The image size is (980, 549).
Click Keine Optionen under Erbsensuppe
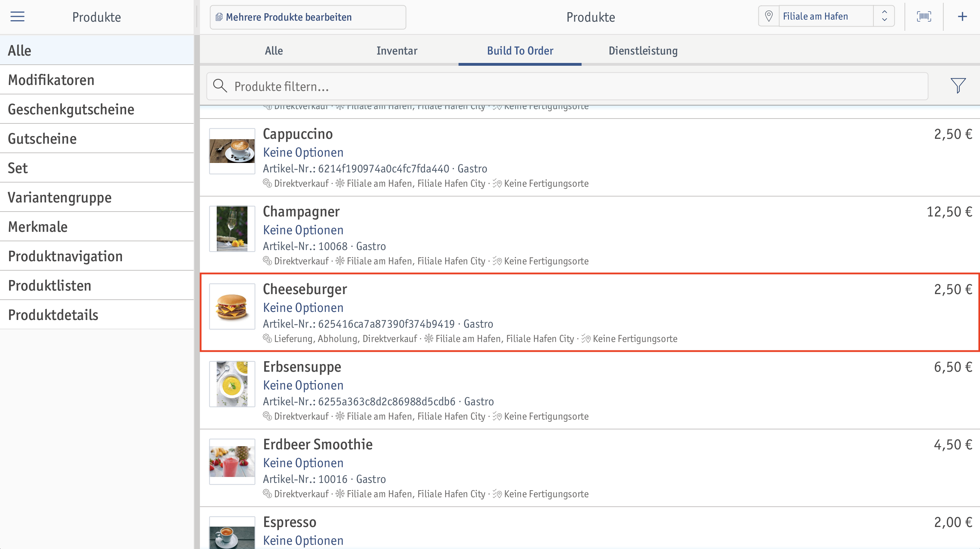[303, 385]
